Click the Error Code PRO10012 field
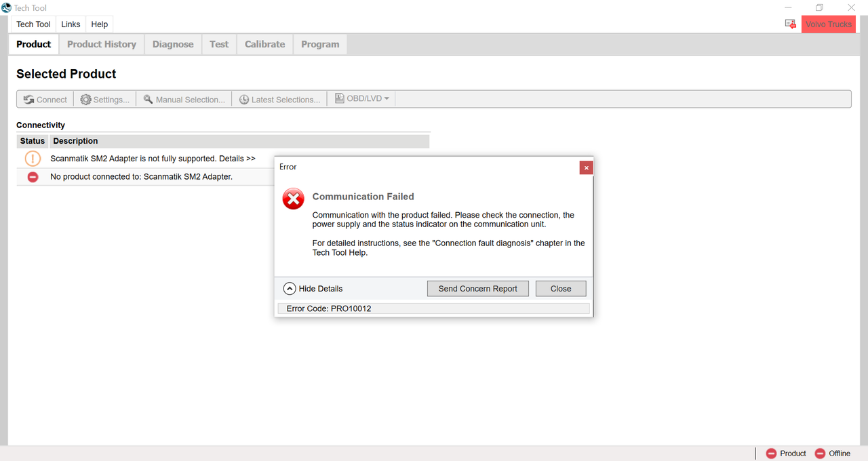The image size is (868, 461). pos(433,308)
